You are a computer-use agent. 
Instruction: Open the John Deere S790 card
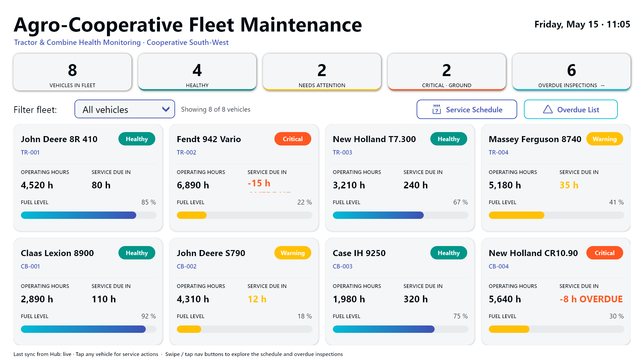pos(244,292)
